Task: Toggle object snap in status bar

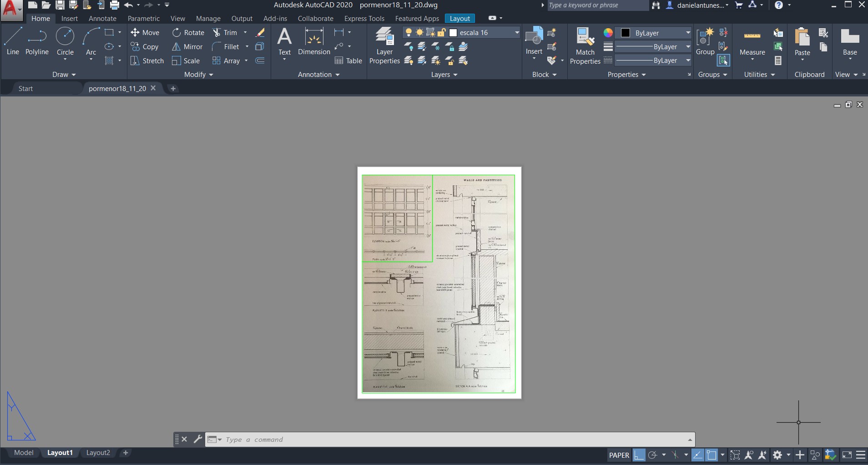Action: [x=712, y=455]
